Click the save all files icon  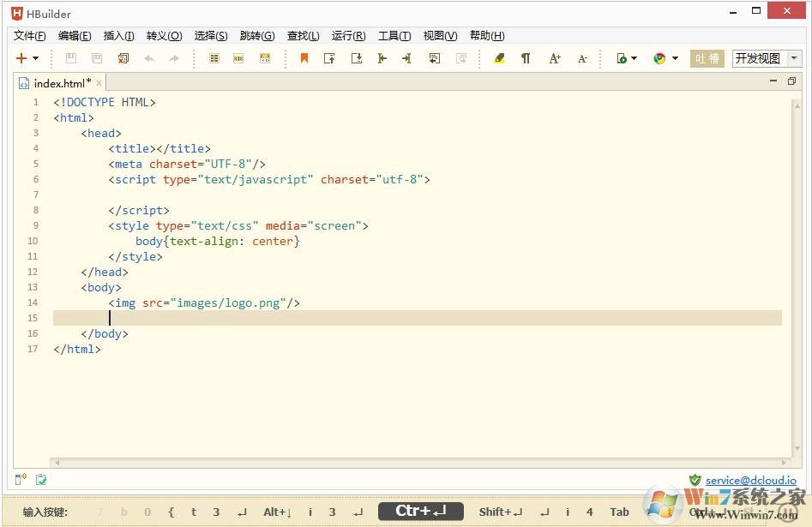tap(97, 58)
